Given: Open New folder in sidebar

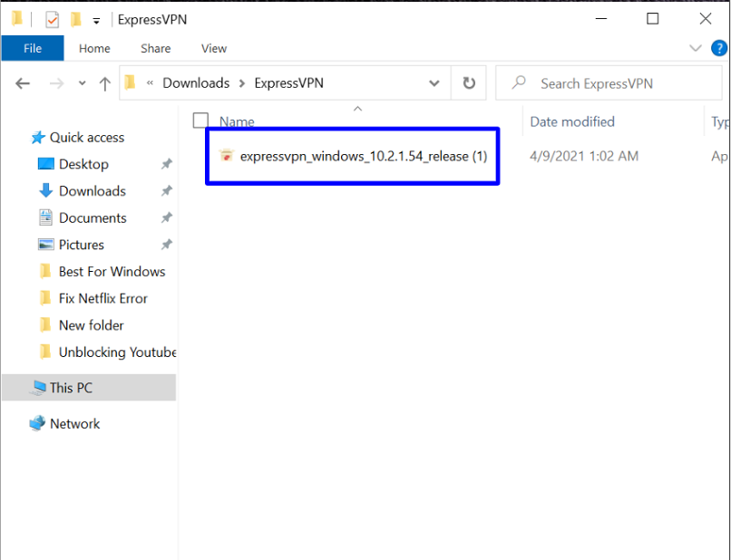Looking at the screenshot, I should pyautogui.click(x=92, y=325).
